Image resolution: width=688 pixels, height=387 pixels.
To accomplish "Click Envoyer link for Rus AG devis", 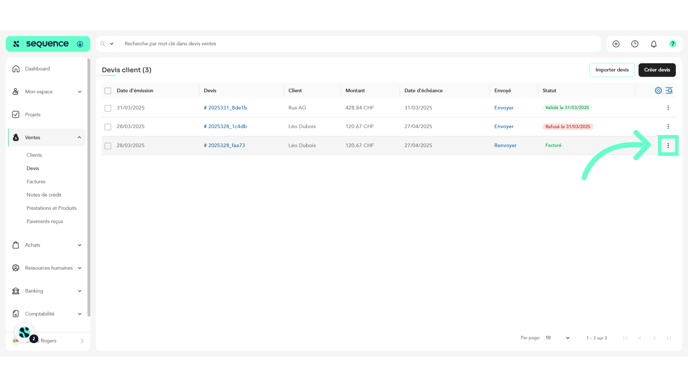I will point(504,108).
